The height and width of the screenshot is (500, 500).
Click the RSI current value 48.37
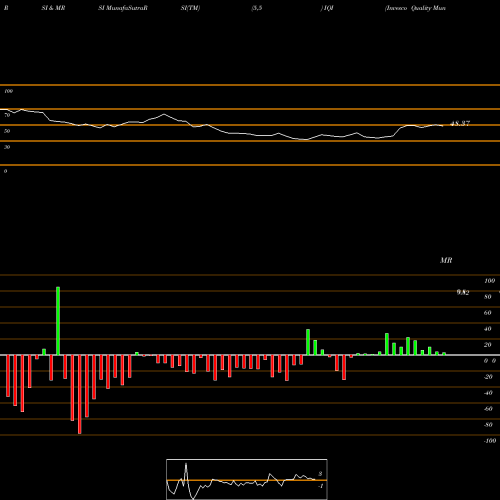460,123
